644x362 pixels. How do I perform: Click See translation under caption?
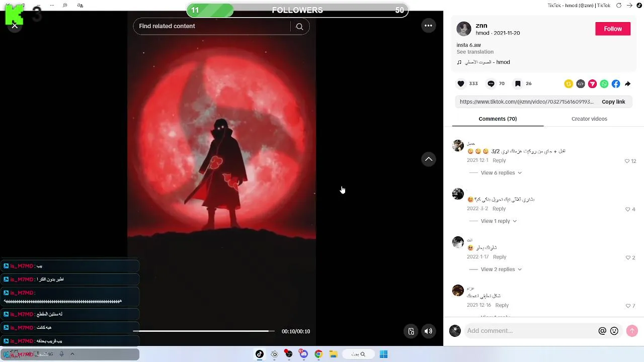tap(475, 52)
